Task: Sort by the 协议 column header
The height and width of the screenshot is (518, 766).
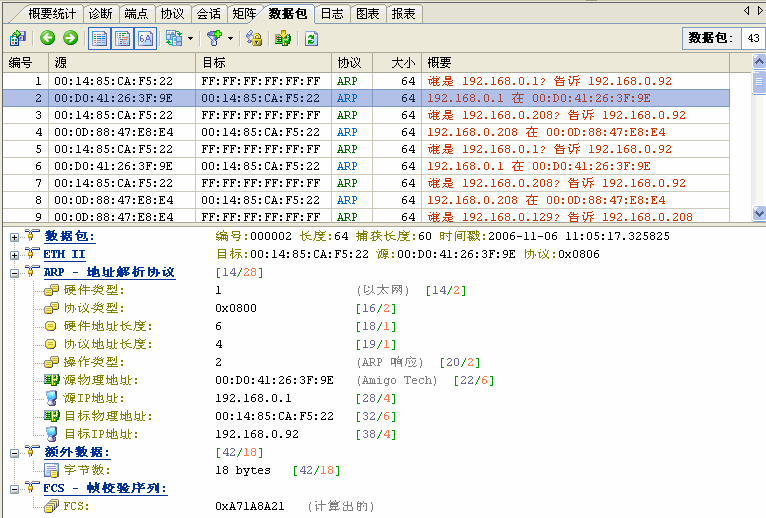Action: [352, 63]
